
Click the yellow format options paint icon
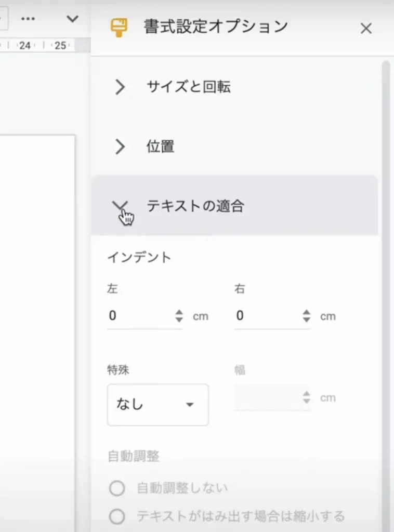point(119,28)
